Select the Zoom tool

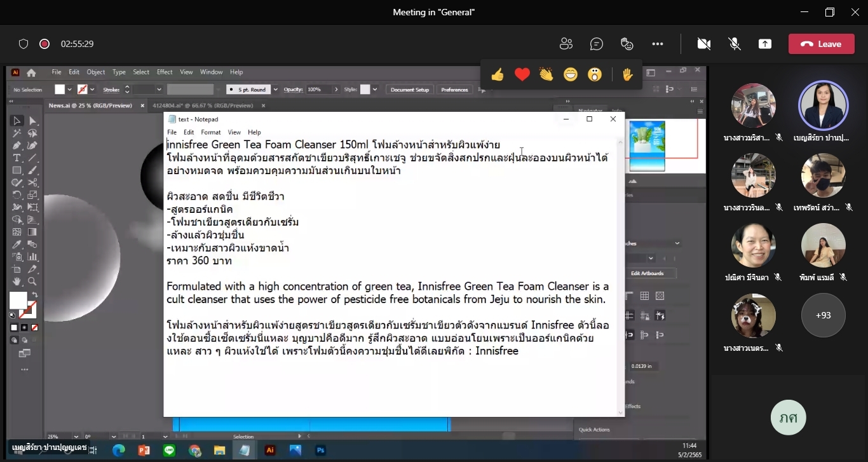(32, 282)
